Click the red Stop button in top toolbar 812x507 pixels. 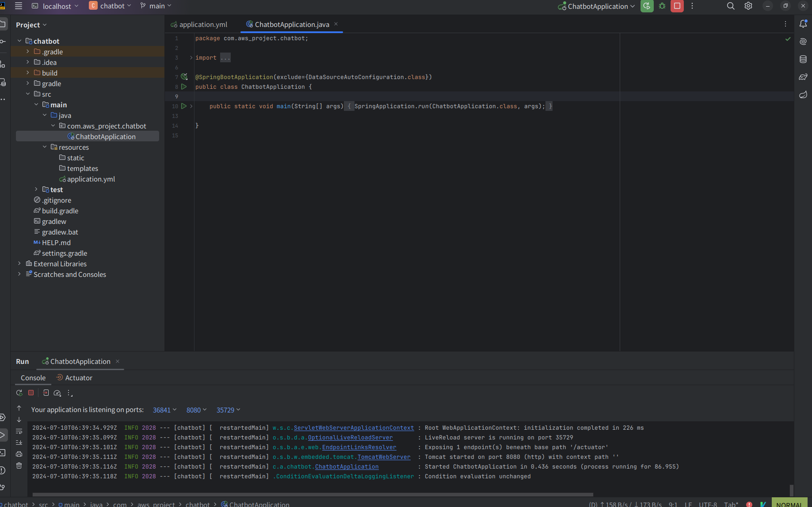(x=677, y=6)
